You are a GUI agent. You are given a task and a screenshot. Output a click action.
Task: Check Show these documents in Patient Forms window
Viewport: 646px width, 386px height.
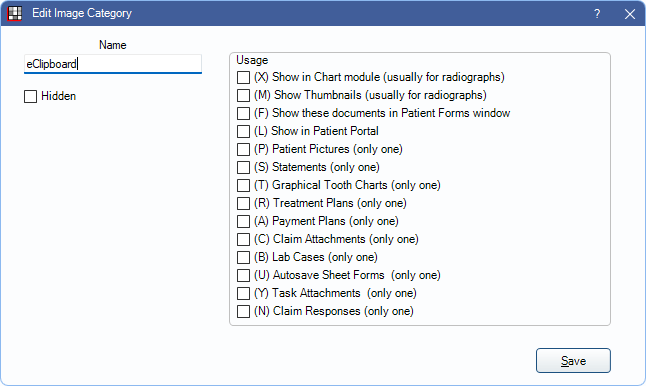243,113
